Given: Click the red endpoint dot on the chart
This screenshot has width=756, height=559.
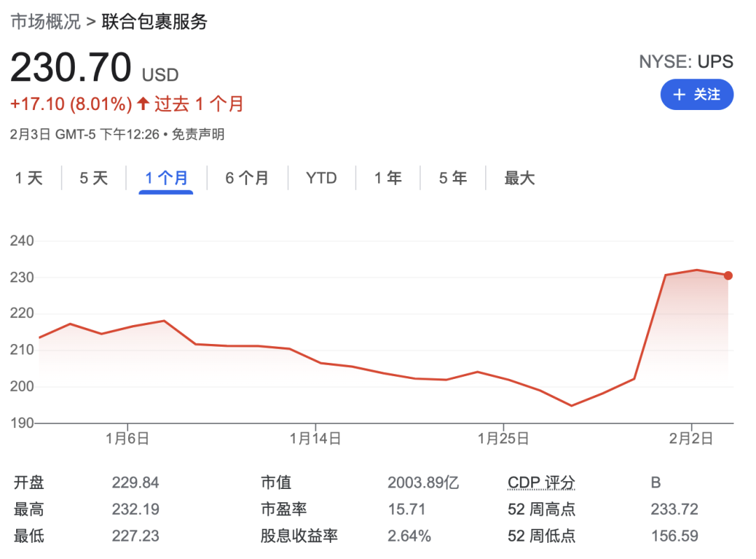Looking at the screenshot, I should (728, 275).
